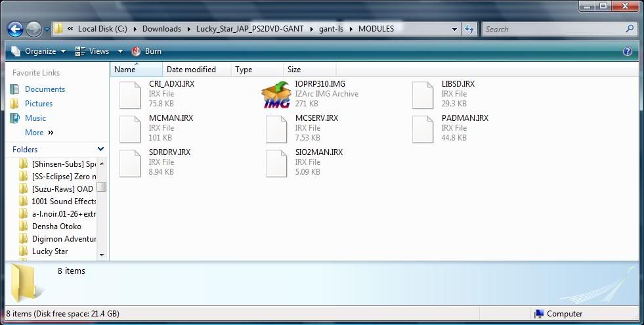
Task: Click the Burn disc icon
Action: pos(136,51)
